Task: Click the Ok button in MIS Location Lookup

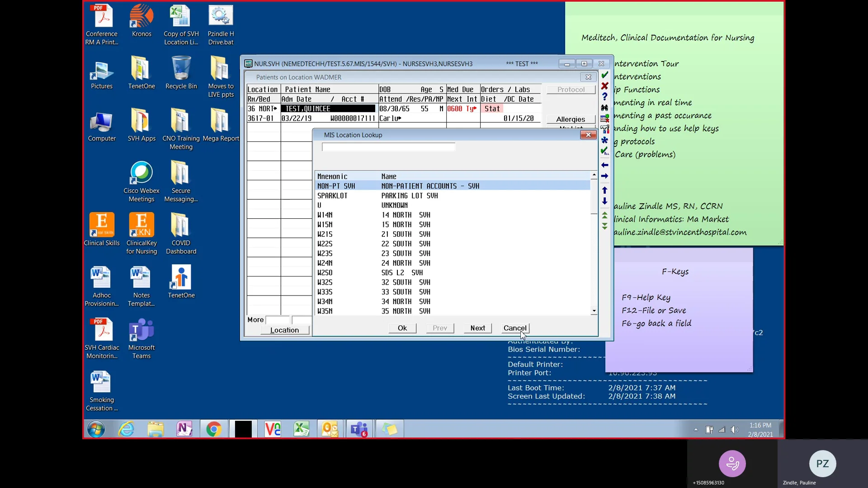Action: pos(402,328)
